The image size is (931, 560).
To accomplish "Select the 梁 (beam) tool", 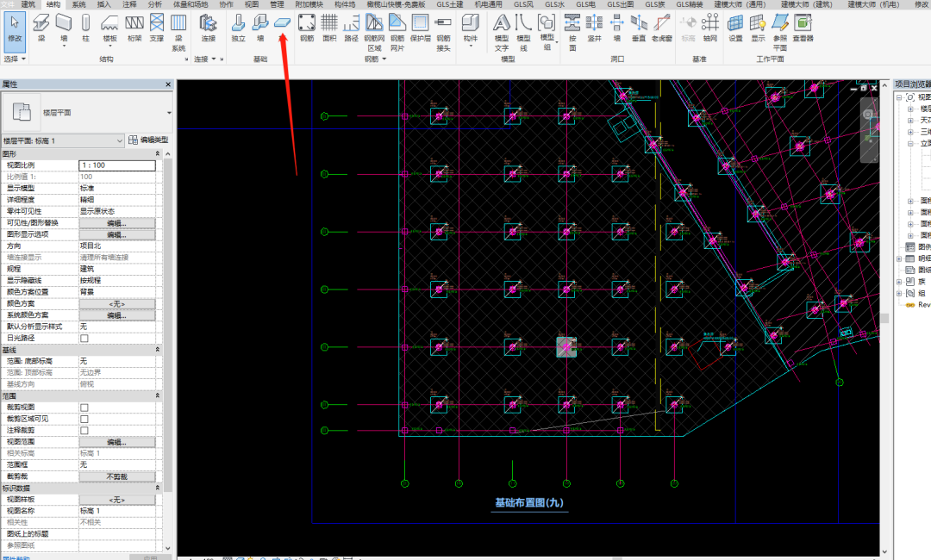I will coord(41,28).
